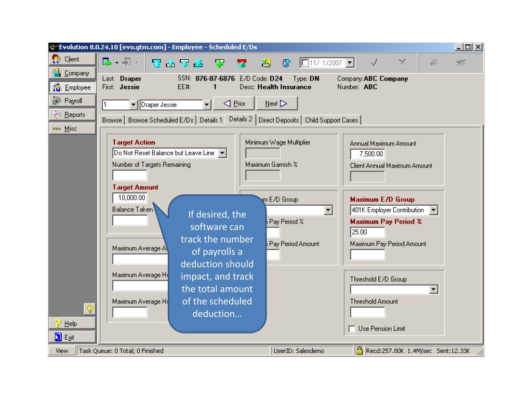Click the Prior employee button
This screenshot has height=399, width=532.
(234, 103)
